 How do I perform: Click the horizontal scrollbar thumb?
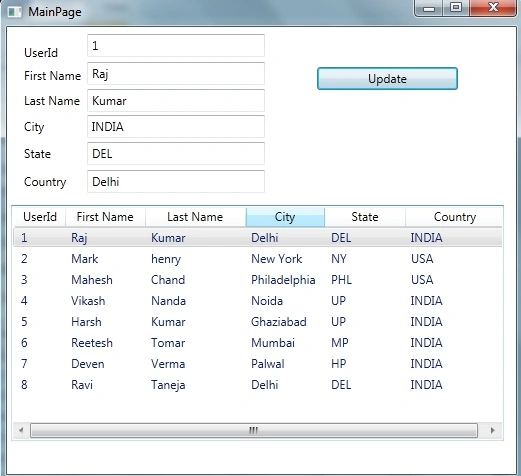(254, 430)
